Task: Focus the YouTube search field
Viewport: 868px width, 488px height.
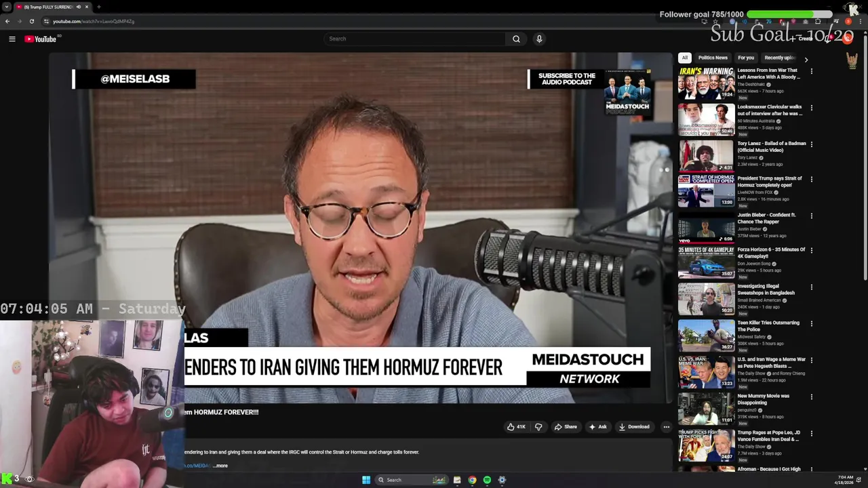Action: tap(415, 39)
